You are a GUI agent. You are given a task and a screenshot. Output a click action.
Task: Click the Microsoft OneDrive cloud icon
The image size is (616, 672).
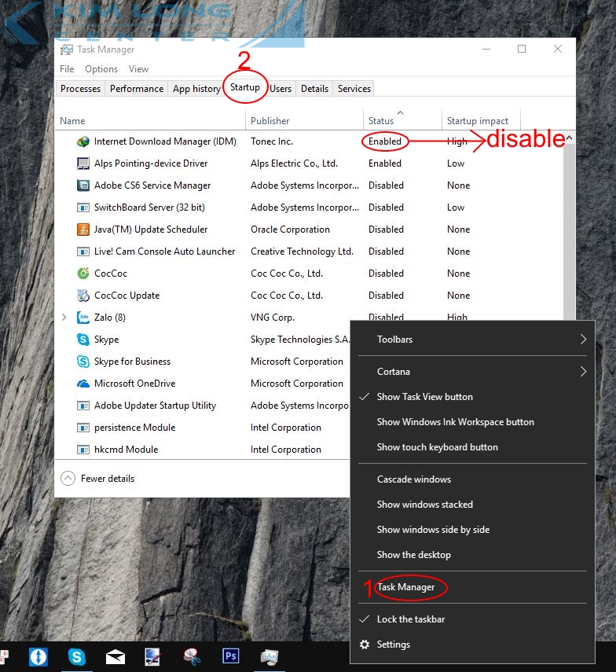click(x=83, y=384)
